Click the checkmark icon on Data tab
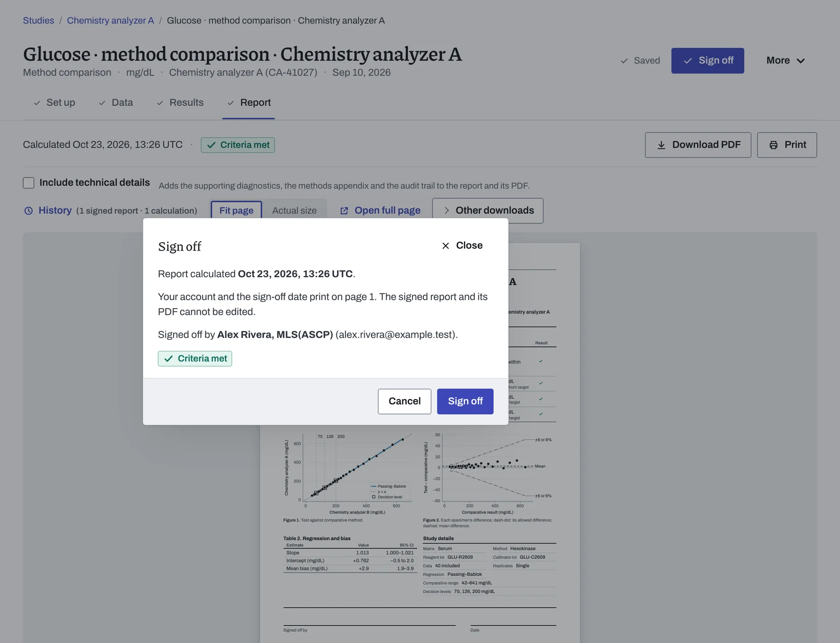This screenshot has width=840, height=643. [x=102, y=103]
